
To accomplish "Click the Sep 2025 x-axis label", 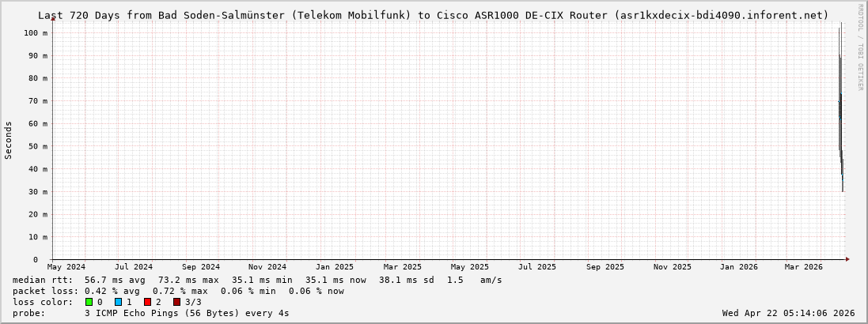I will click(x=605, y=267).
